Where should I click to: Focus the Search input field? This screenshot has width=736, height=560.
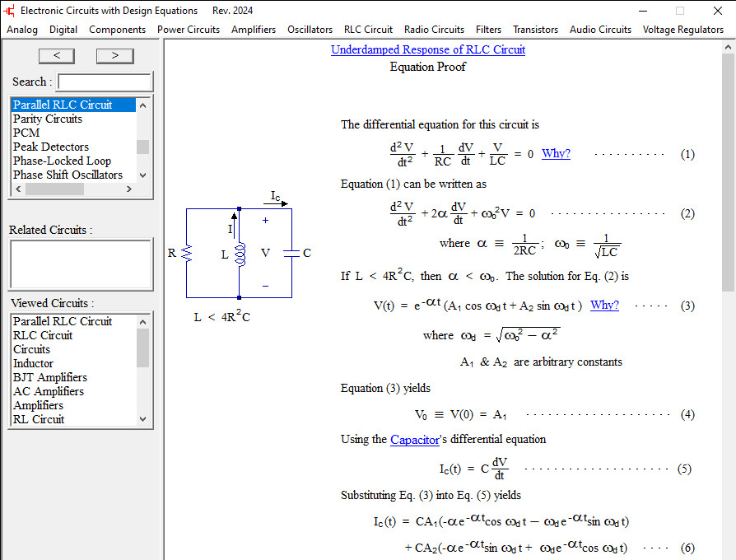pos(105,82)
